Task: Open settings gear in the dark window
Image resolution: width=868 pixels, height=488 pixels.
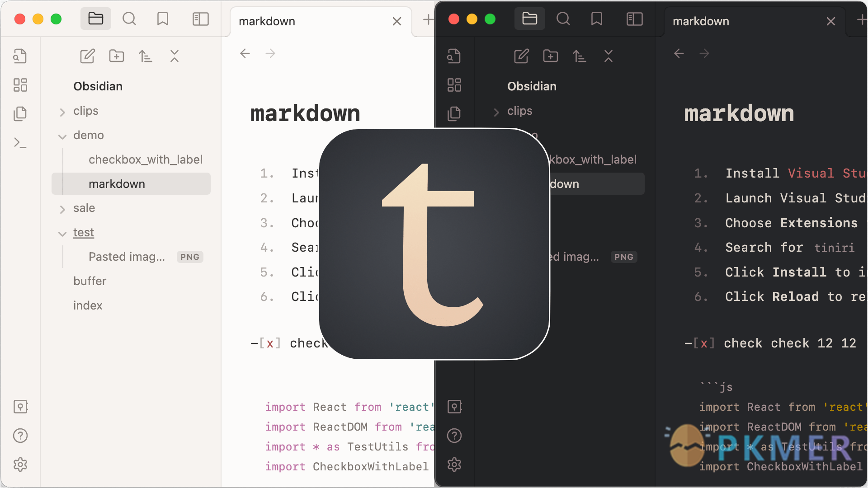Action: pos(454,465)
